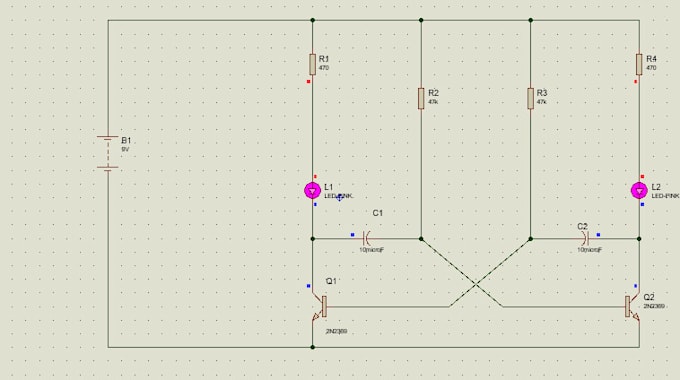Click the 47k value under R3
The image size is (680, 380).
542,102
